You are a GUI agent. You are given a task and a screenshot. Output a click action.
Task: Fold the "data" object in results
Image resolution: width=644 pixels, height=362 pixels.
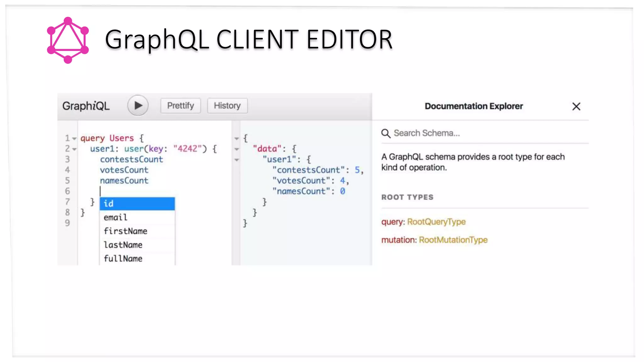click(236, 149)
